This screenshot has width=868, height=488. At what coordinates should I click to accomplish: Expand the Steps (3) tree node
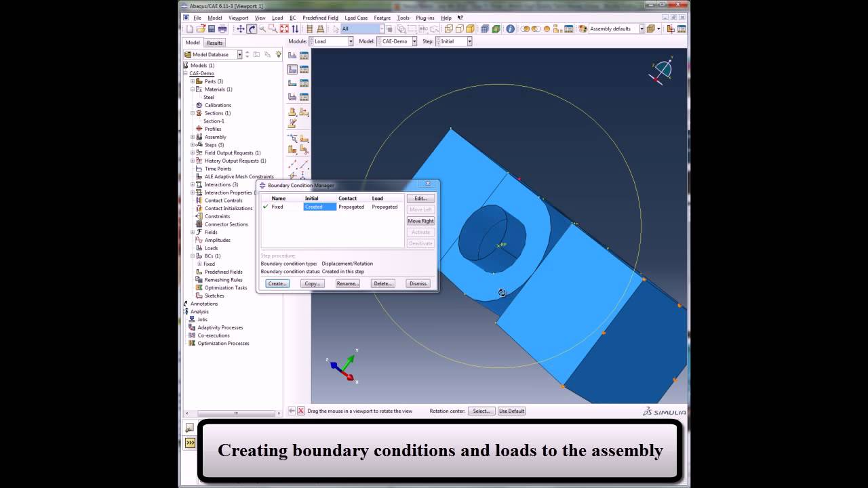click(193, 145)
